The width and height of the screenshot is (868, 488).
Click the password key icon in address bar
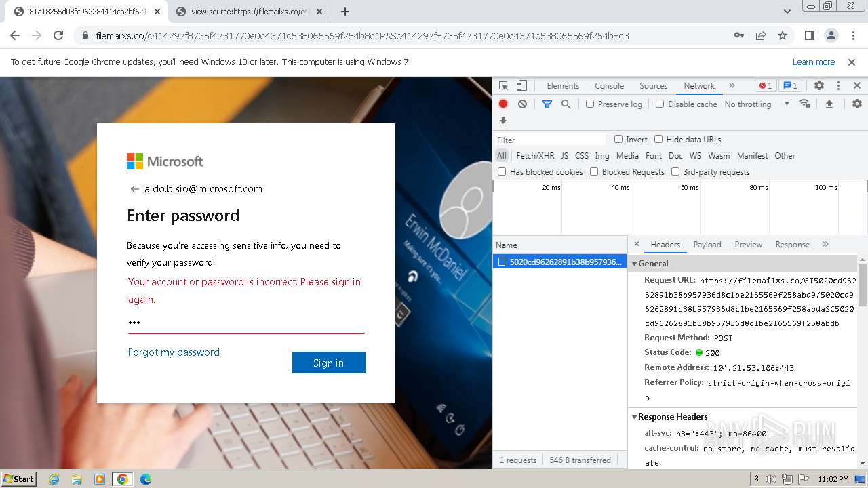pos(739,35)
